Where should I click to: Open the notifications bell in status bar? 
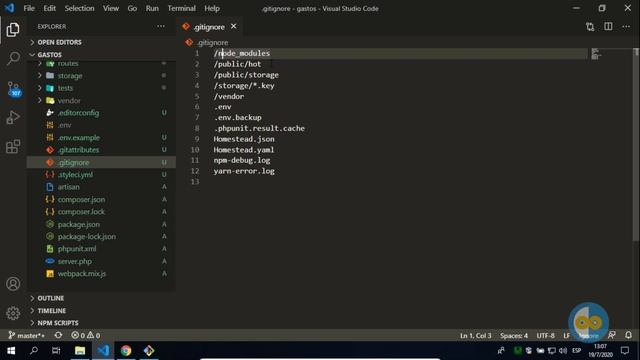click(629, 335)
